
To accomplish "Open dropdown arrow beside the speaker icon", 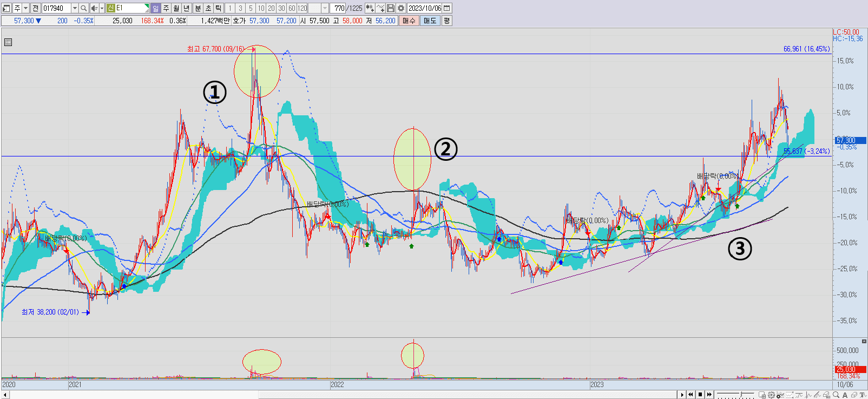I will click(102, 8).
